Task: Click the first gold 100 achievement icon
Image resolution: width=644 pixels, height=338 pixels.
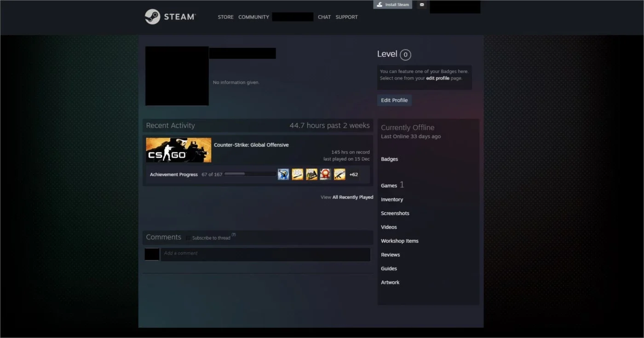Action: coord(298,174)
